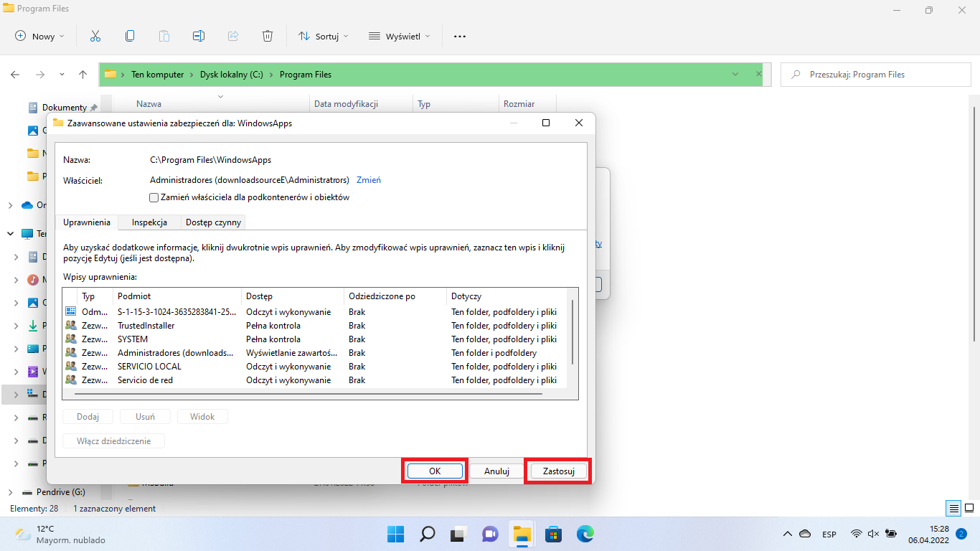The width and height of the screenshot is (980, 551).
Task: Click the Data modyfikacji column header
Action: (x=346, y=104)
